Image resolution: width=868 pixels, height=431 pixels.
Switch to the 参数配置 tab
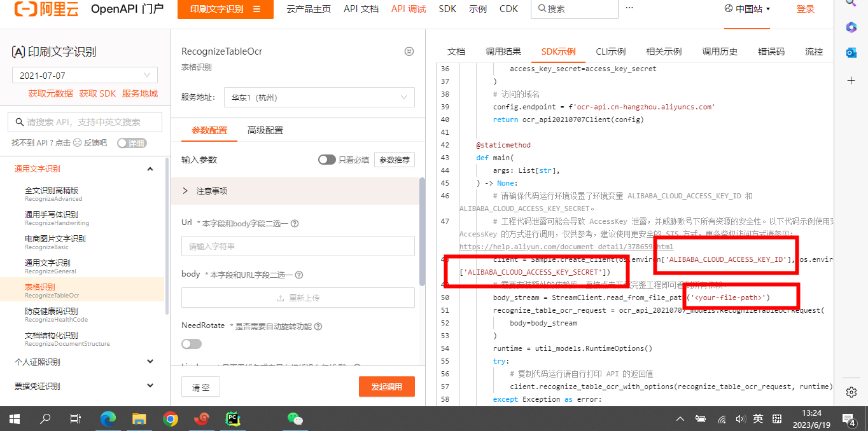click(x=209, y=130)
